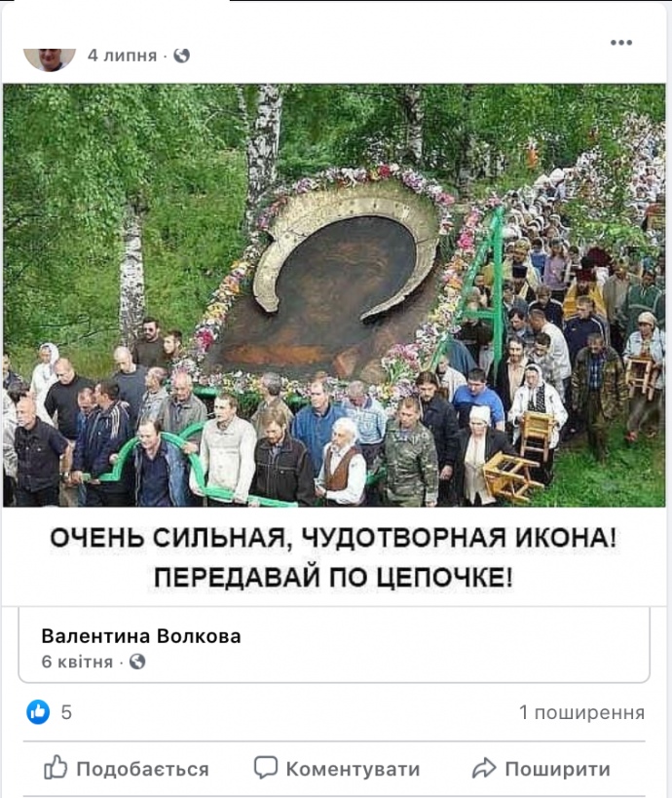Open the "1 поширення" shares list
672x798 pixels.
581,712
